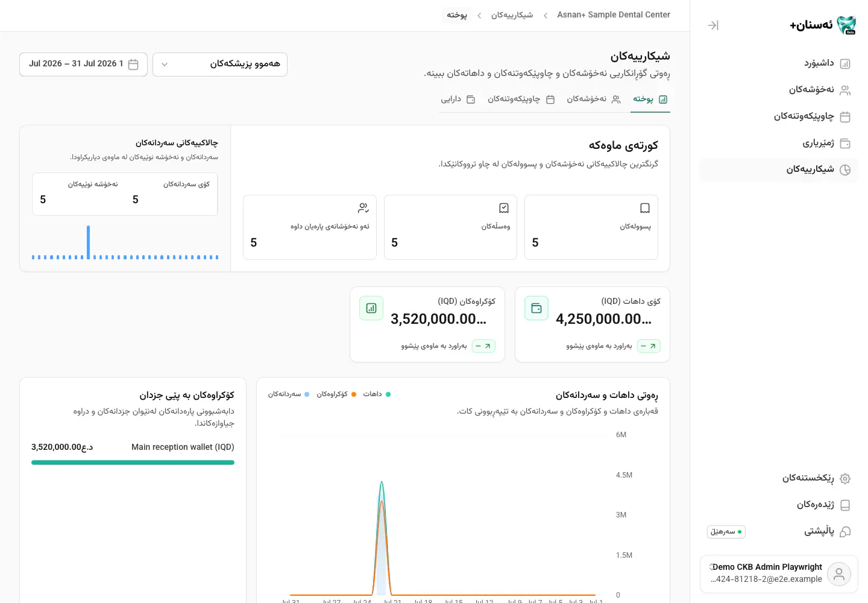This screenshot has width=868, height=603.
Task: Switch to the پوختە tab
Action: pyautogui.click(x=651, y=99)
